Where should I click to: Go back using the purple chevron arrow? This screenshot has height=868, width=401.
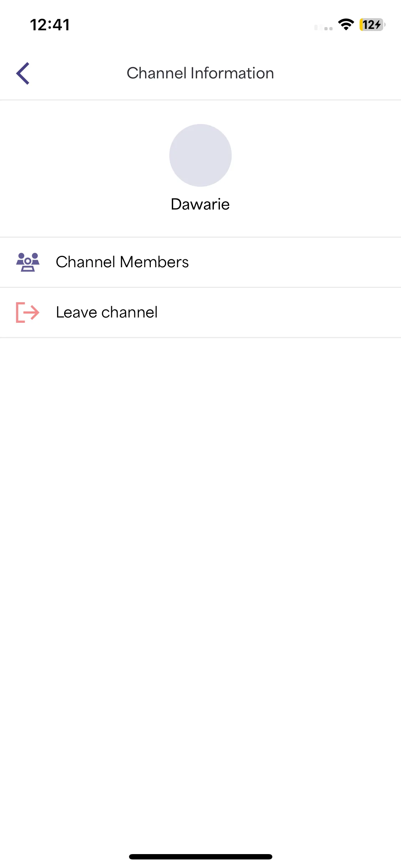point(23,73)
